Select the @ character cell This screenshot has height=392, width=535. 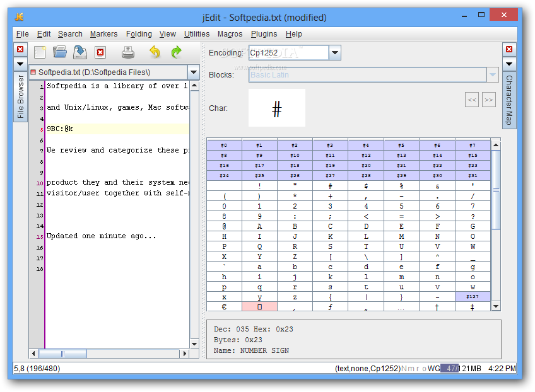point(224,226)
